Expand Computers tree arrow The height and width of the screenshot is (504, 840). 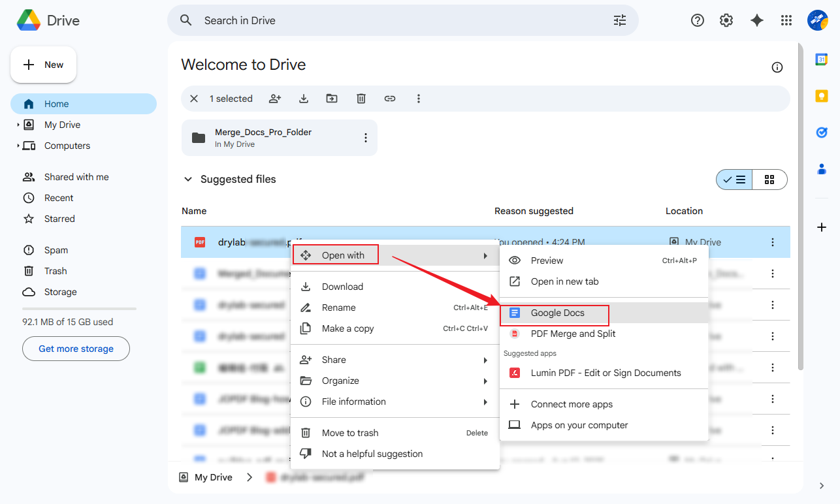(x=18, y=146)
